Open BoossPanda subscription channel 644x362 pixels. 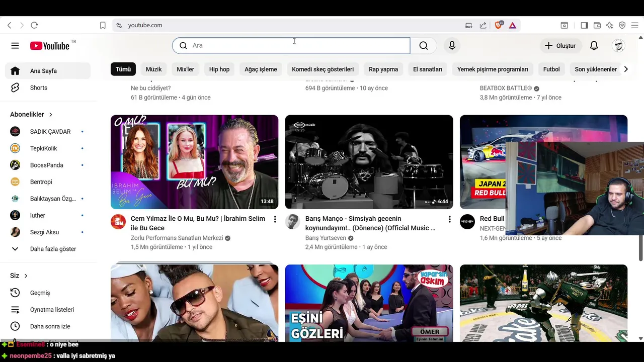point(48,165)
